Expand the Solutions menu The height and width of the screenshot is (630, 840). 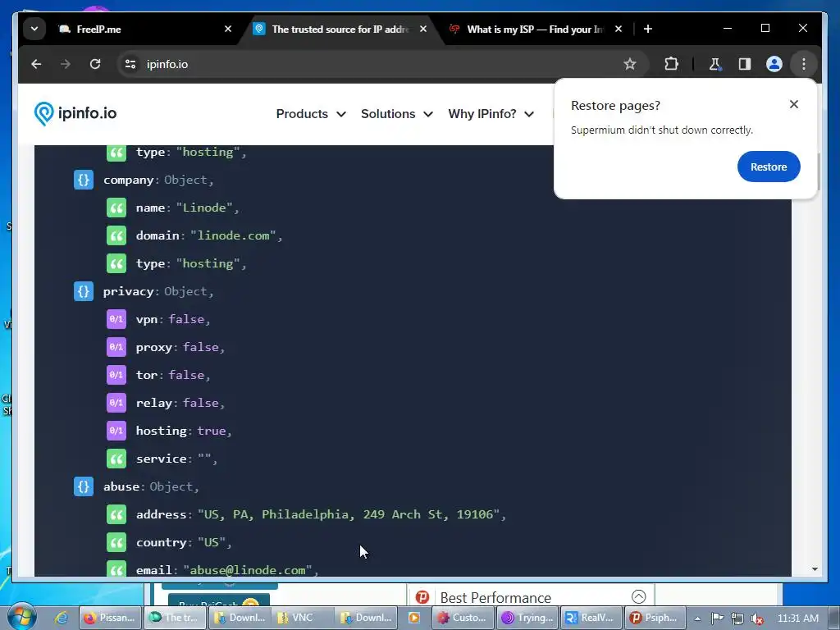(396, 113)
